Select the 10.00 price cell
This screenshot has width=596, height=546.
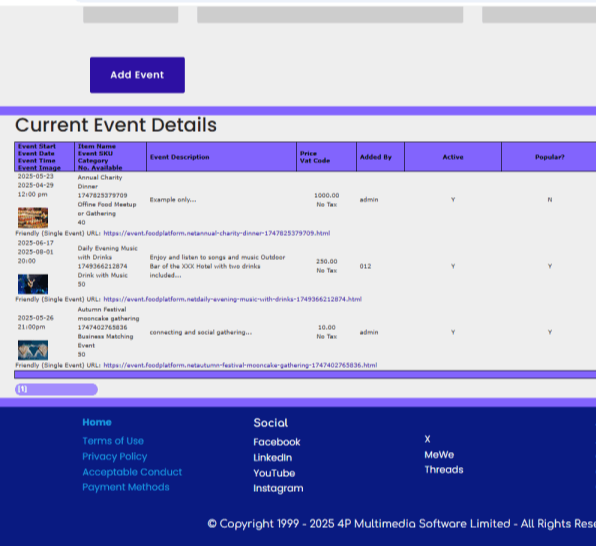pos(327,327)
